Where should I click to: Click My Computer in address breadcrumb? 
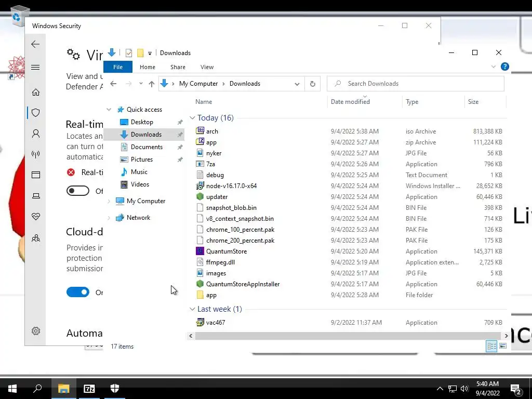pyautogui.click(x=198, y=84)
